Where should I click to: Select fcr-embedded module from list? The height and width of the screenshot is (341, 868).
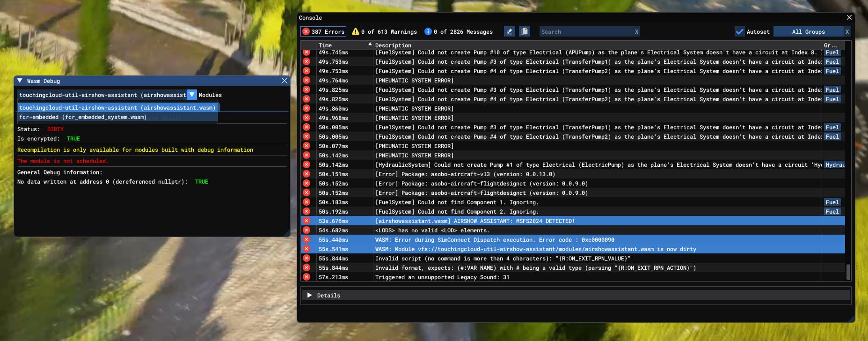point(83,117)
